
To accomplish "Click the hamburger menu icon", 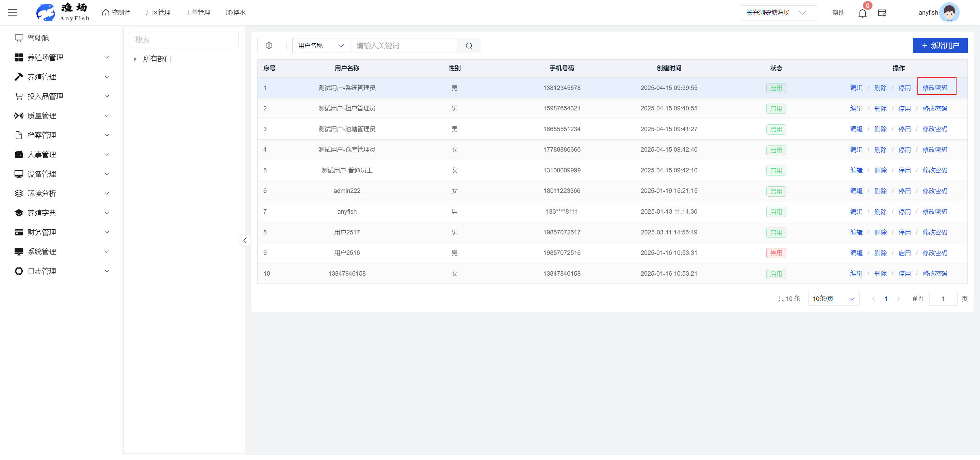I will coord(13,13).
